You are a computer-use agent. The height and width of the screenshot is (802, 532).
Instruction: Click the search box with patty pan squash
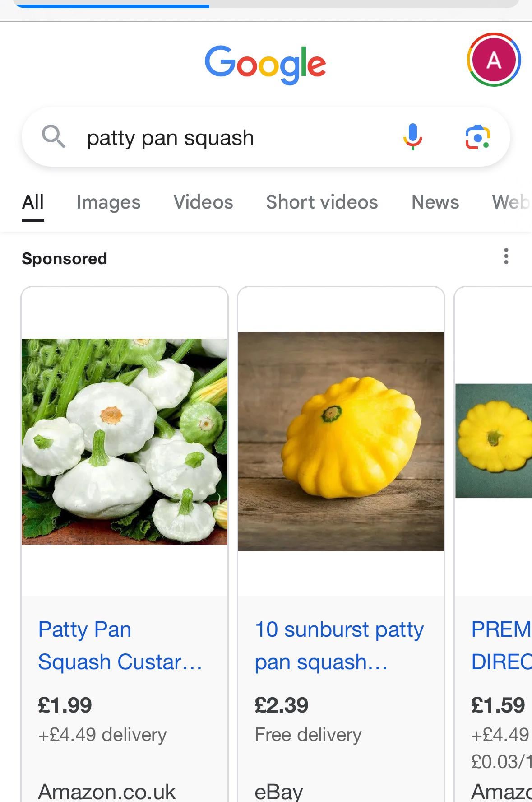[x=226, y=137]
